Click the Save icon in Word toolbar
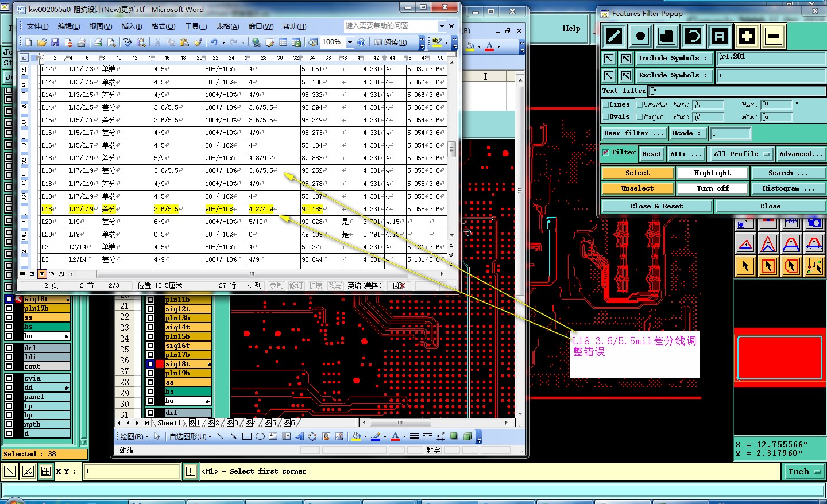The height and width of the screenshot is (504, 827). click(55, 42)
